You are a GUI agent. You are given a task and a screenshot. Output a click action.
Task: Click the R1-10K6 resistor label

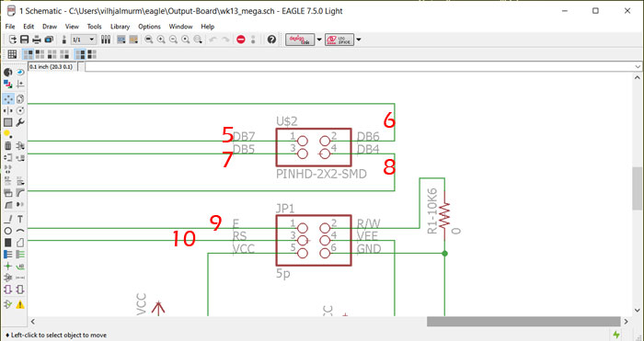point(432,211)
